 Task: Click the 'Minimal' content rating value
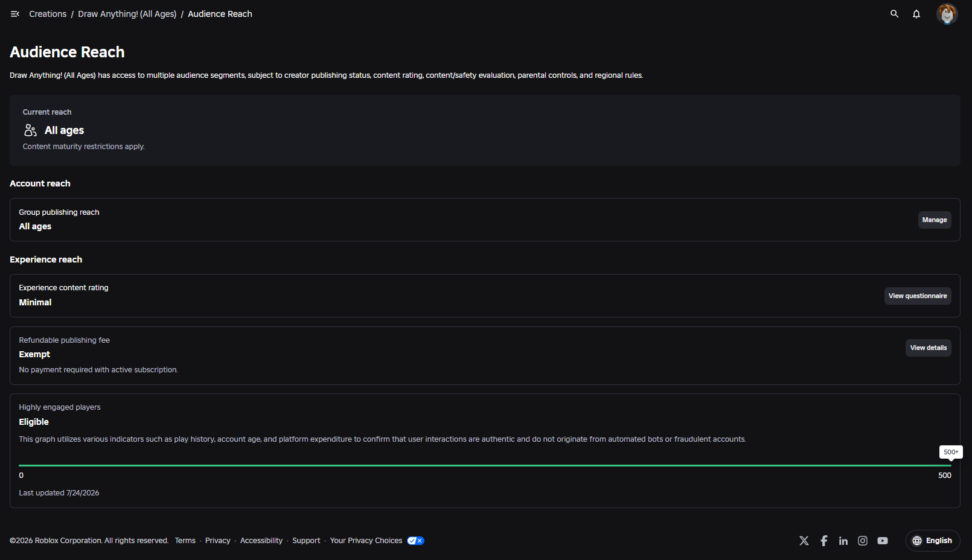click(x=35, y=302)
